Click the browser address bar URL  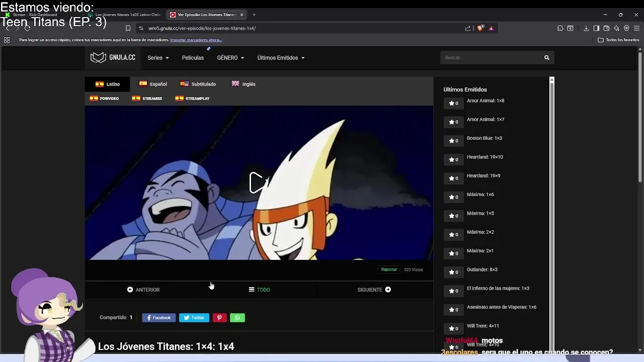[x=202, y=28]
